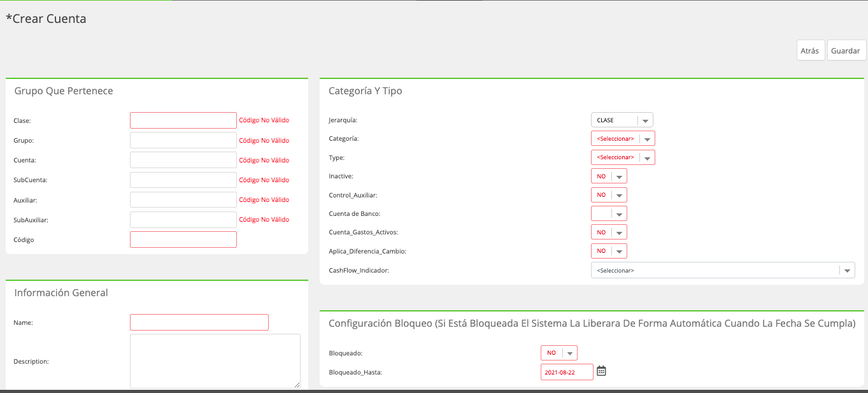Viewport: 868px width, 393px height.
Task: Click inside the Description text area
Action: click(215, 361)
